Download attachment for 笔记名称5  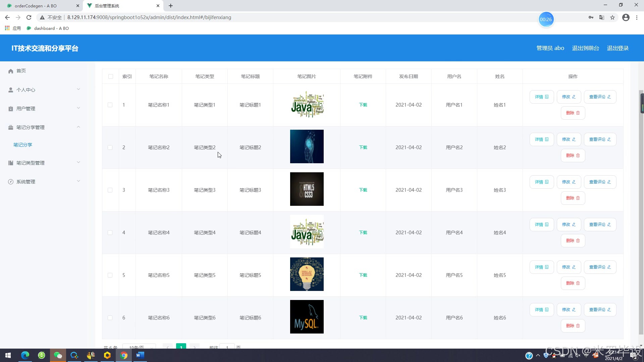coord(363,275)
